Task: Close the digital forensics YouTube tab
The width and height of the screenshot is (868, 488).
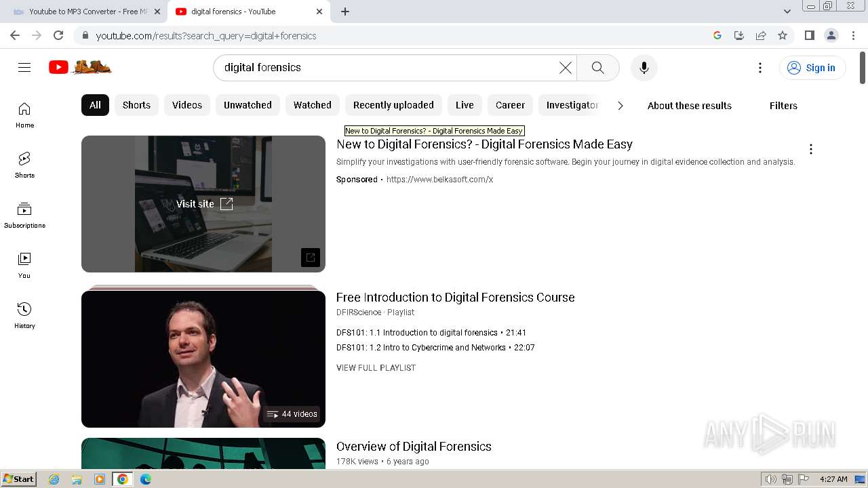Action: click(319, 12)
